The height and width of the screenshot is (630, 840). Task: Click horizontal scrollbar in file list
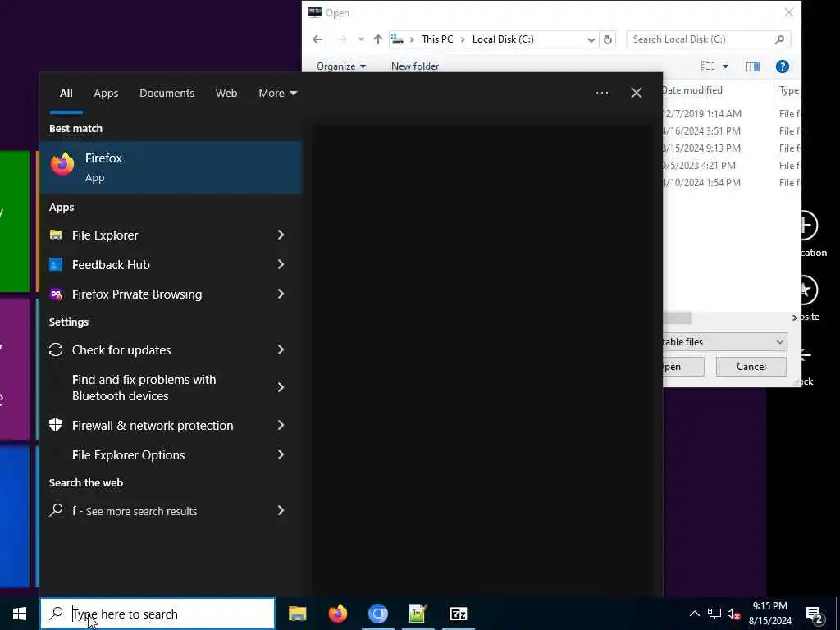pyautogui.click(x=676, y=318)
